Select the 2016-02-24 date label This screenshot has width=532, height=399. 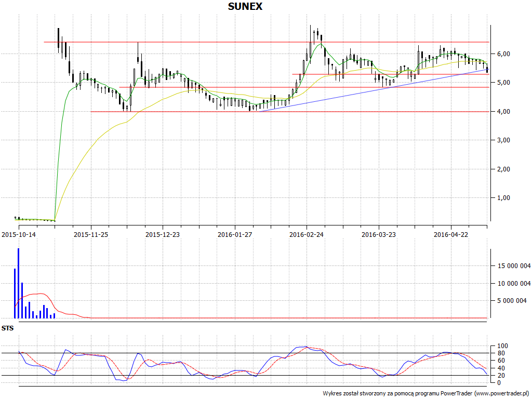(x=307, y=234)
